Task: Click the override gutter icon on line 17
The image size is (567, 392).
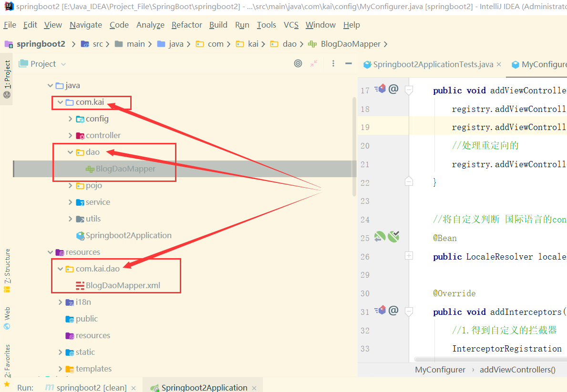Action: point(380,89)
